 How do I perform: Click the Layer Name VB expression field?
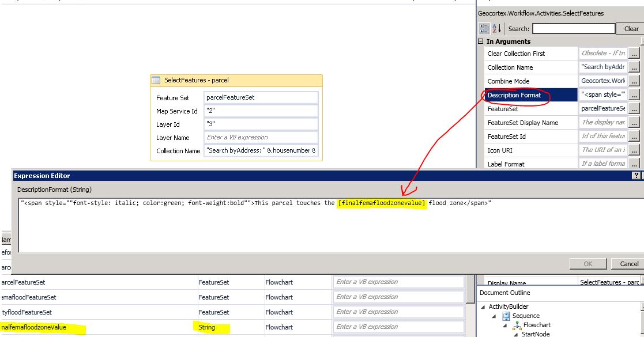[x=261, y=138]
